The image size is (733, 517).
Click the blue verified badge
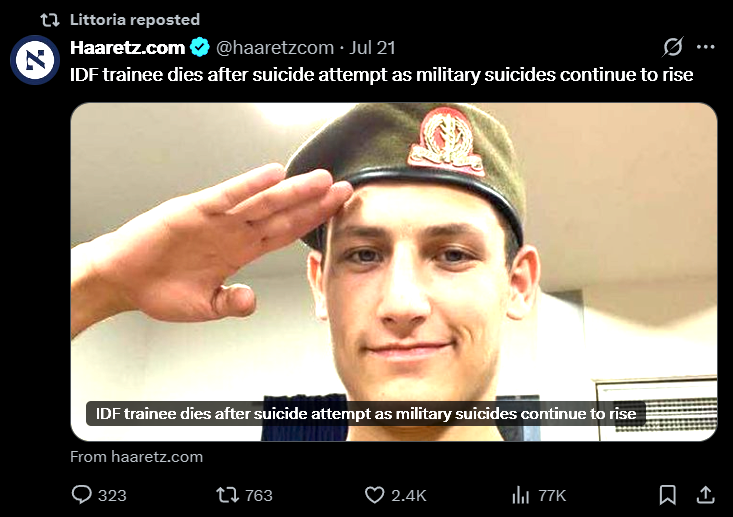click(x=200, y=47)
